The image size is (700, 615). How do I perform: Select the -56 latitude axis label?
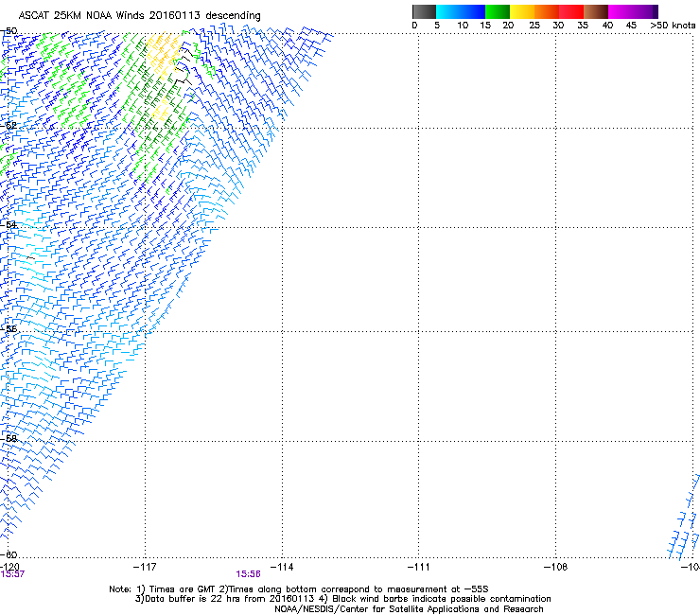pos(9,329)
